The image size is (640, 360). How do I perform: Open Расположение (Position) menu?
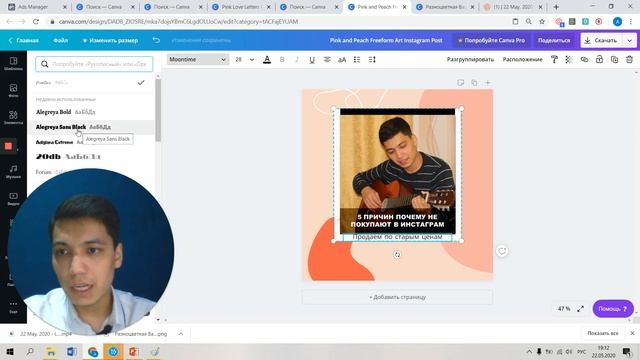click(522, 60)
